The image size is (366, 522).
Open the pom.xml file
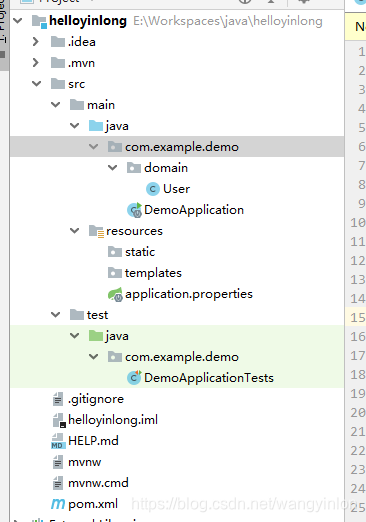point(93,504)
